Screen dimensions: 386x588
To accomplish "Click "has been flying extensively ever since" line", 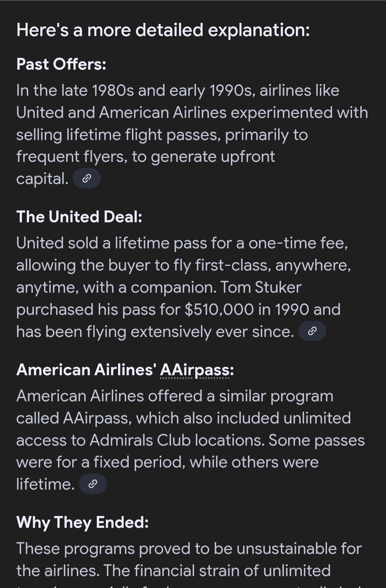I will (x=155, y=332).
